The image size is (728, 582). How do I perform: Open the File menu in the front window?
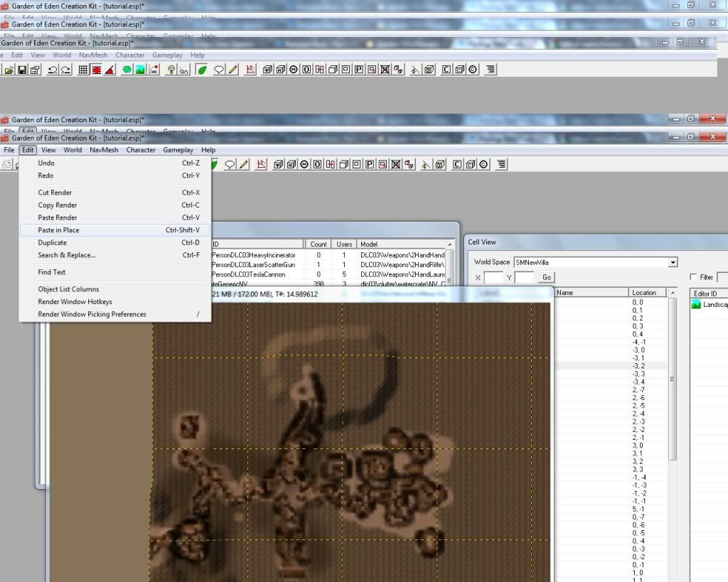coord(9,150)
